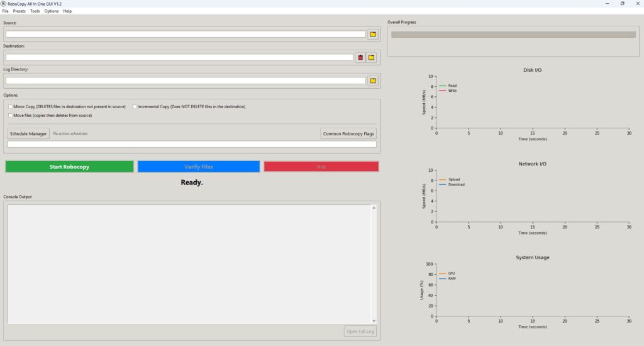Image resolution: width=644 pixels, height=346 pixels.
Task: Open the File menu
Action: (x=5, y=11)
